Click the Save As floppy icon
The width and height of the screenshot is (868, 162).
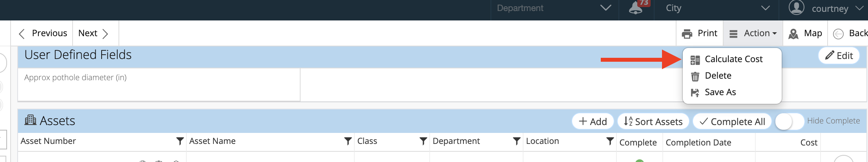pyautogui.click(x=695, y=93)
